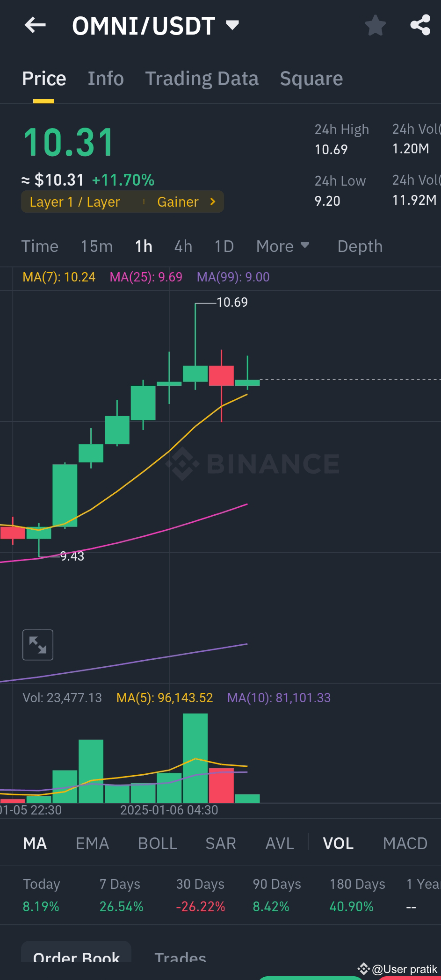Tap the MA(5): 96,143.52 label
The image size is (441, 980).
coord(165,698)
